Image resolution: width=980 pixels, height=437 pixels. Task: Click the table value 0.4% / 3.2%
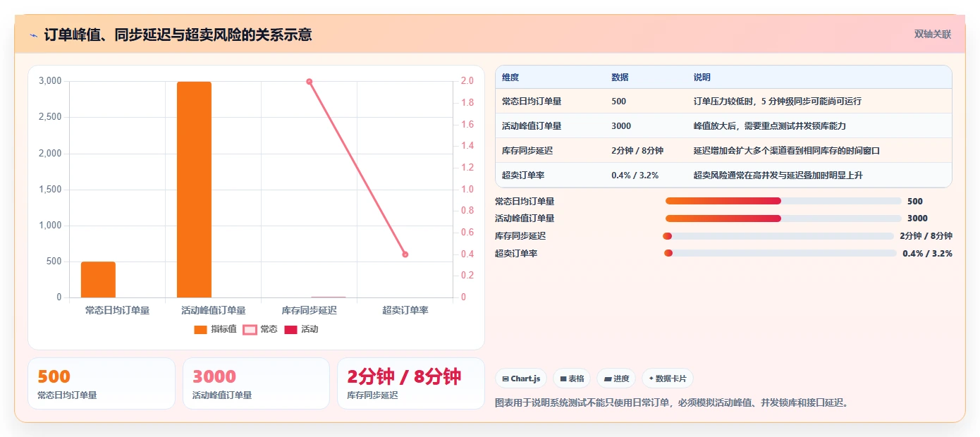(x=635, y=176)
